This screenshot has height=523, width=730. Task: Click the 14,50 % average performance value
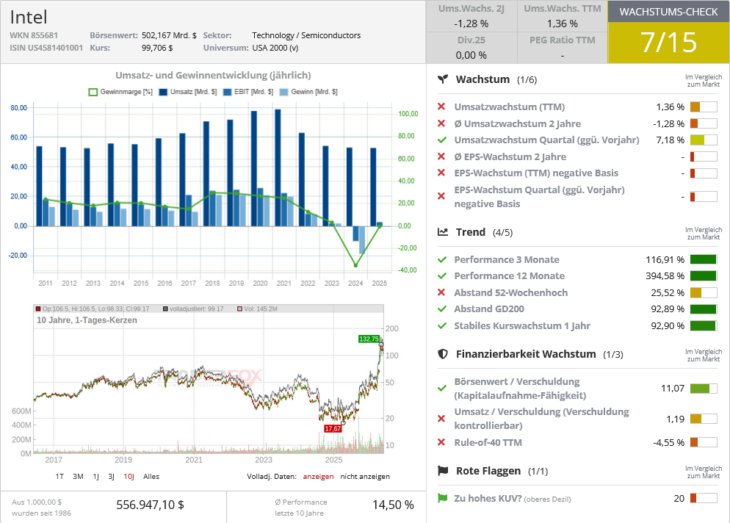coord(393,505)
